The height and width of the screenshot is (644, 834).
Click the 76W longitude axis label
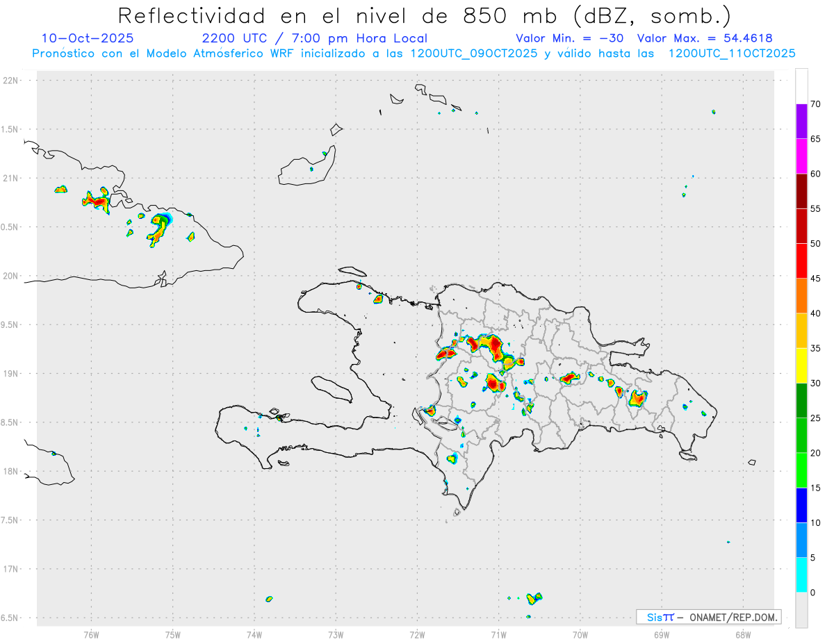click(91, 634)
